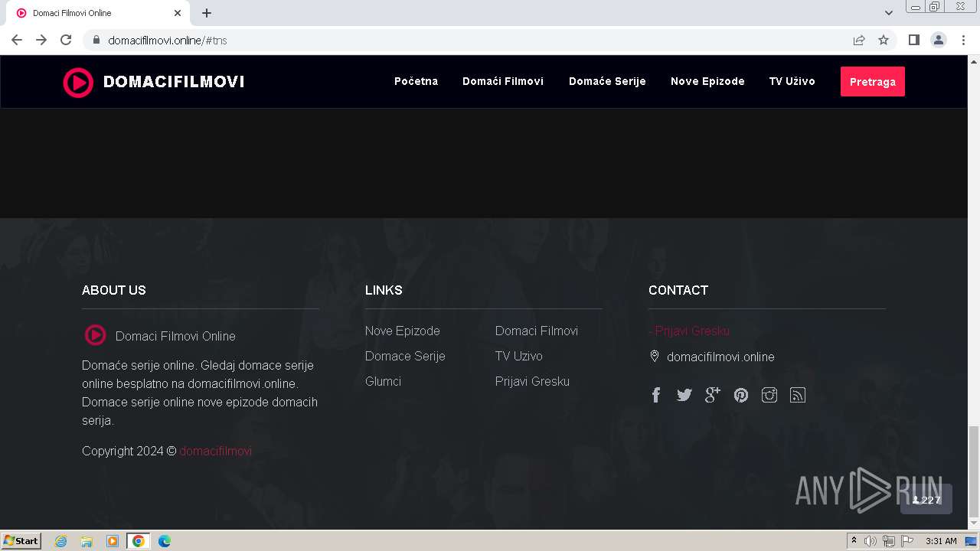Go forward with browser forward arrow

click(41, 40)
